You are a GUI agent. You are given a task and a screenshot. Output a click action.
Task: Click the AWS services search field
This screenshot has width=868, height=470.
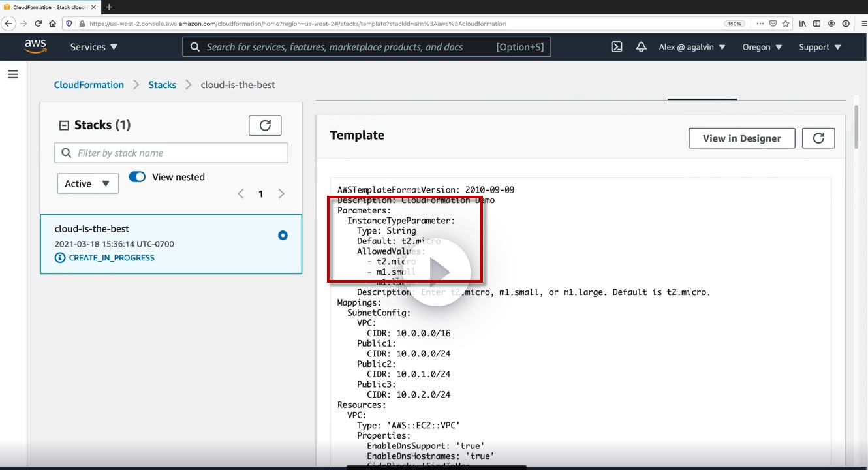(x=366, y=47)
